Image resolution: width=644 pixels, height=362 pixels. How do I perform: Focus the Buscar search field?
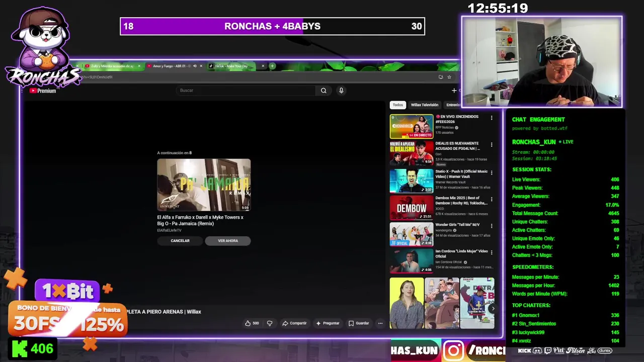(247, 90)
